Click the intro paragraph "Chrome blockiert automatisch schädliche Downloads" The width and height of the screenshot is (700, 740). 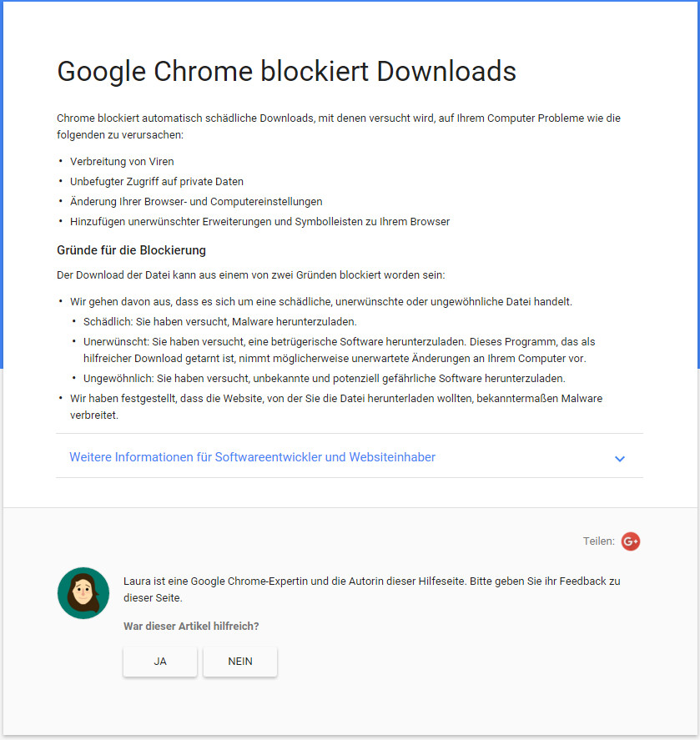pyautogui.click(x=338, y=126)
